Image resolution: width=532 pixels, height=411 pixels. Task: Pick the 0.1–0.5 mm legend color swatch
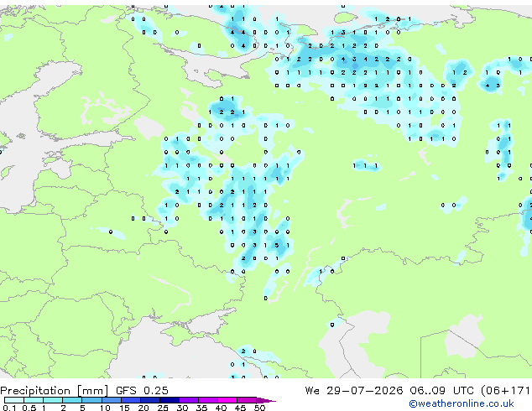pyautogui.click(x=14, y=400)
